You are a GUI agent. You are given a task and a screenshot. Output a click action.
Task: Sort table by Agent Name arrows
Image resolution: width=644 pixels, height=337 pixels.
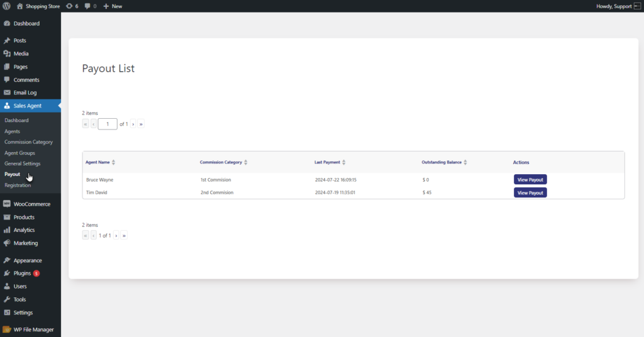(113, 162)
